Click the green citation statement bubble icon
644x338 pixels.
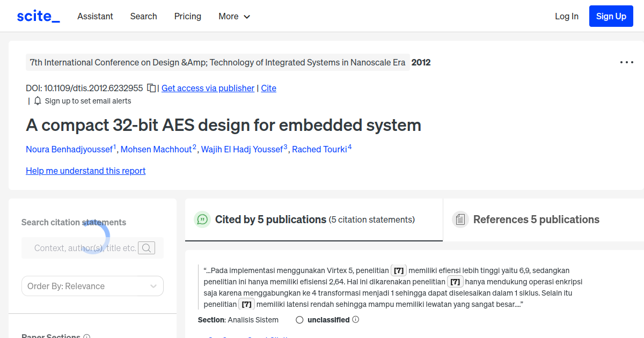pyautogui.click(x=202, y=219)
